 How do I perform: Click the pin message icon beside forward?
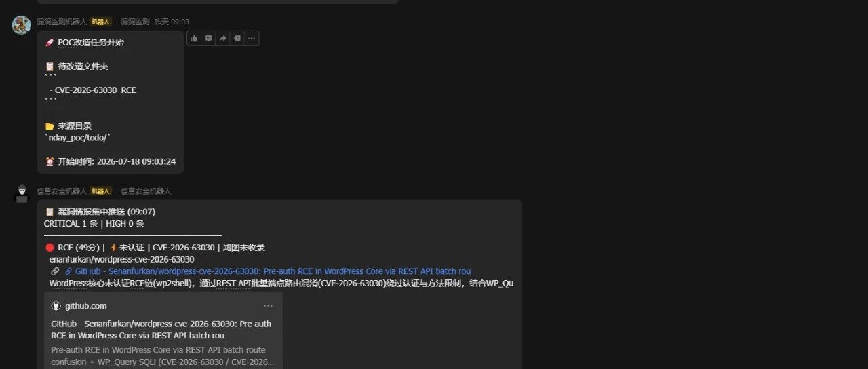(237, 39)
